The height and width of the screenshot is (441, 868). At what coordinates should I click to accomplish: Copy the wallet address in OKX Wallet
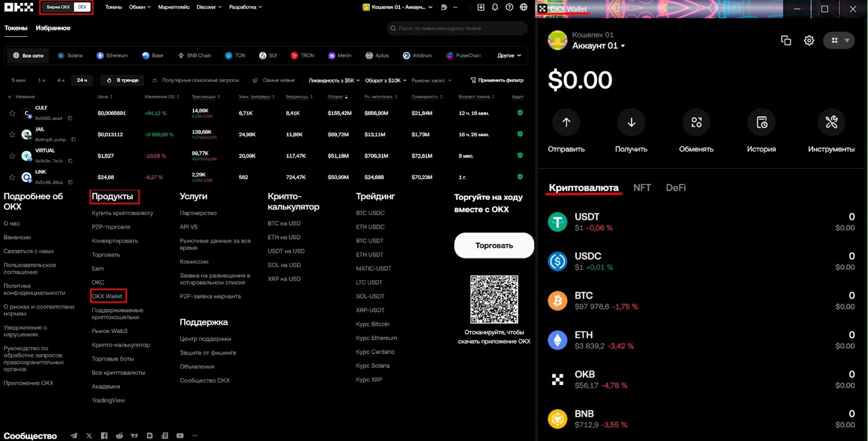click(x=786, y=40)
